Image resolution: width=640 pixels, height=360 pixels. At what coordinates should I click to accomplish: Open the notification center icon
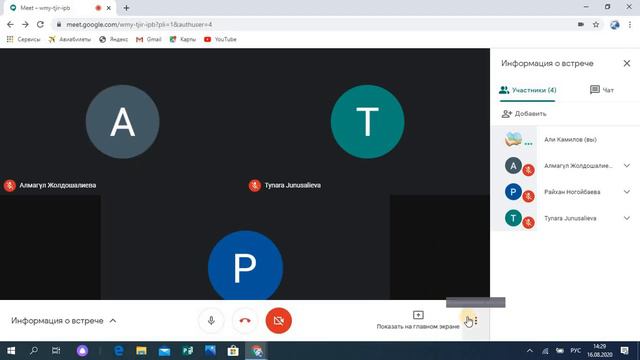coord(624,351)
